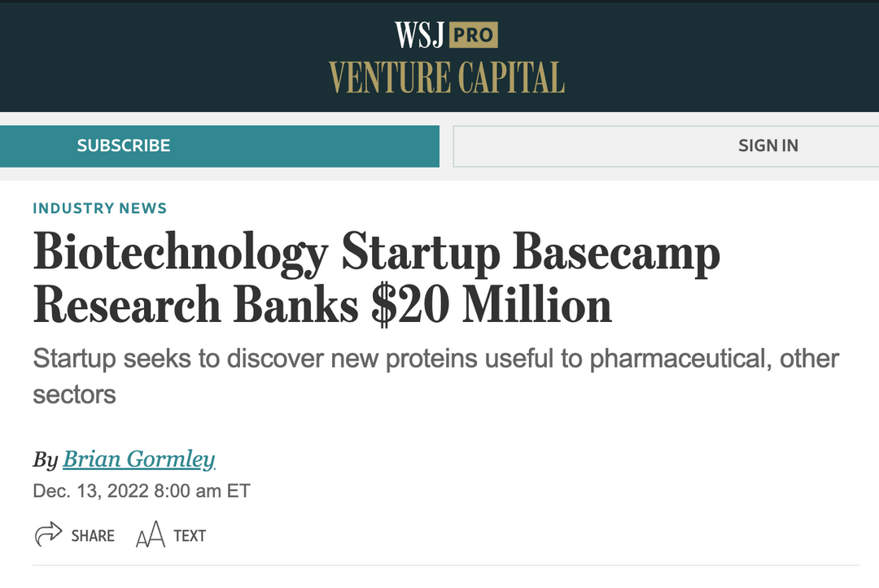Follow the Brian Gormley author link
Image resolution: width=879 pixels, height=588 pixels.
(139, 460)
